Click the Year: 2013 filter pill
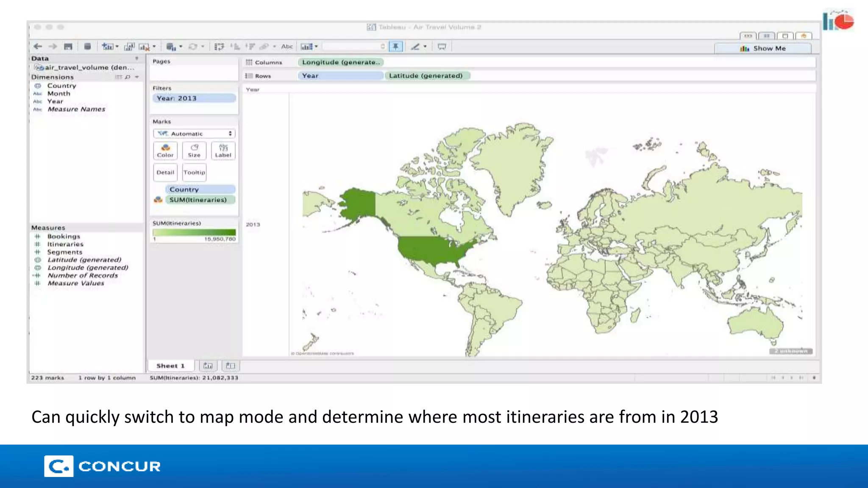 point(194,98)
